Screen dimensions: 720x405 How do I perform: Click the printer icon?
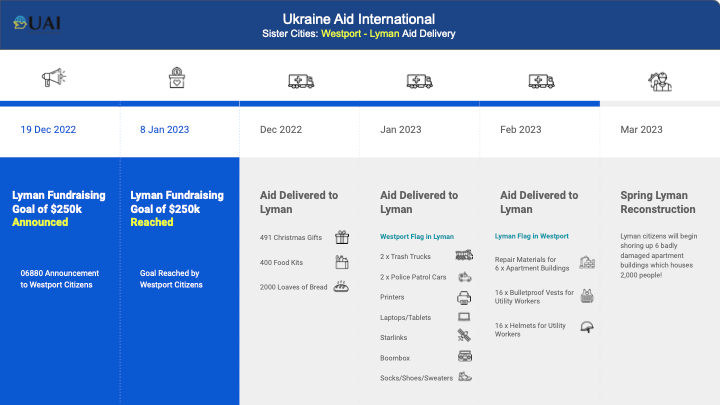464,298
